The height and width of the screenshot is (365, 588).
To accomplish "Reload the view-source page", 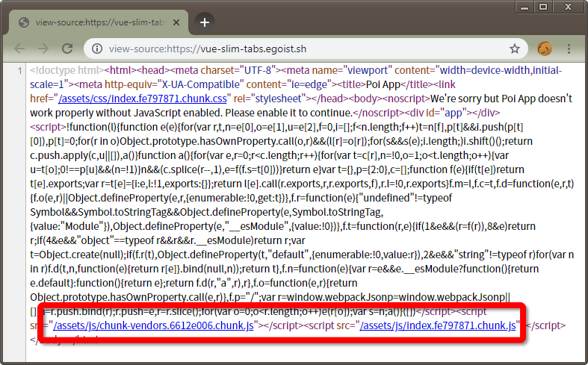I will click(x=67, y=49).
